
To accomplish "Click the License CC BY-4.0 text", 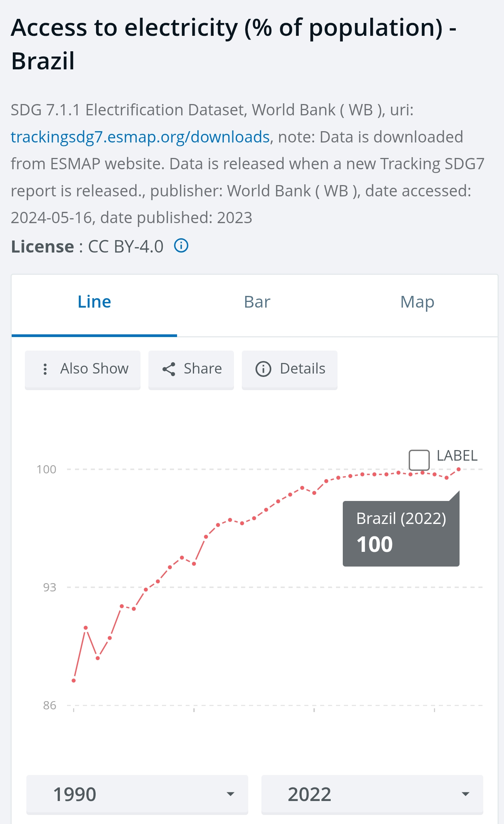I will coord(87,247).
